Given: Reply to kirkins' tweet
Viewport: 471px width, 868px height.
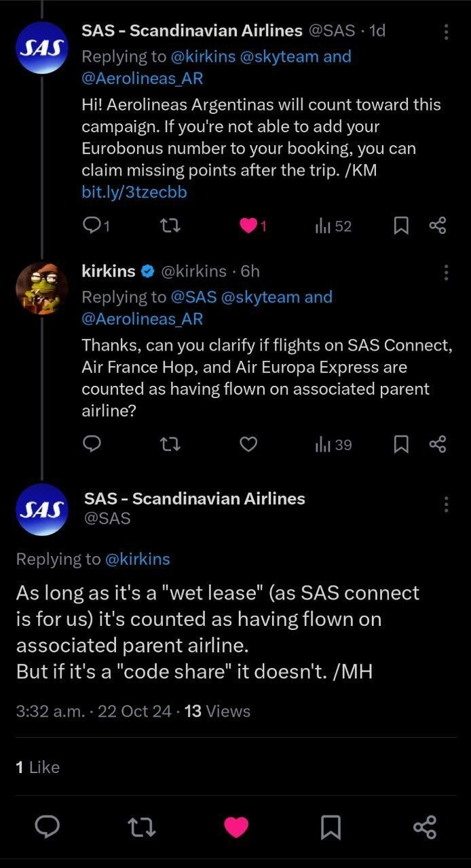Looking at the screenshot, I should (92, 444).
